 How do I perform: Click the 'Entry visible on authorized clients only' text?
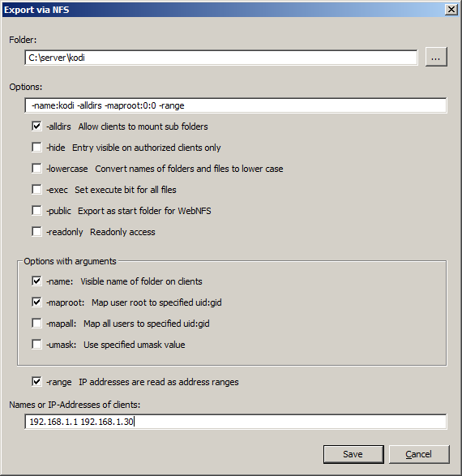click(x=147, y=148)
